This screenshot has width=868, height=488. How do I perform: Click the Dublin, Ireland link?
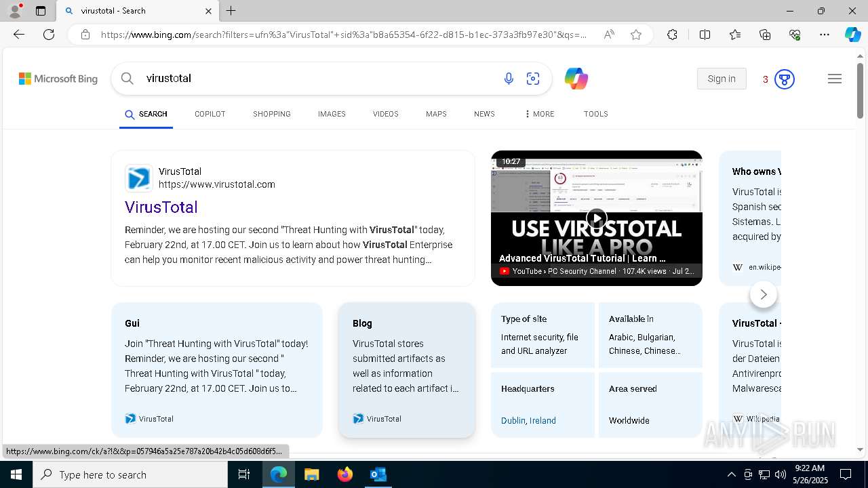528,421
